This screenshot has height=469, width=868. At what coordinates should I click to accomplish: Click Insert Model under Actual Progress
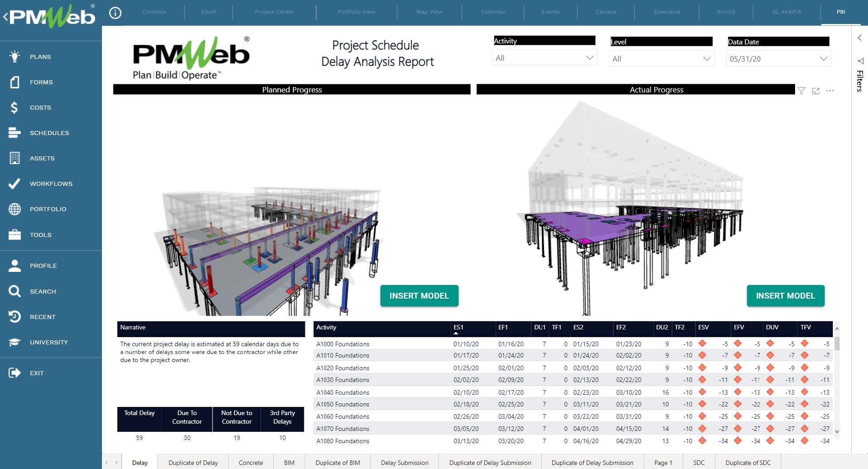point(785,296)
